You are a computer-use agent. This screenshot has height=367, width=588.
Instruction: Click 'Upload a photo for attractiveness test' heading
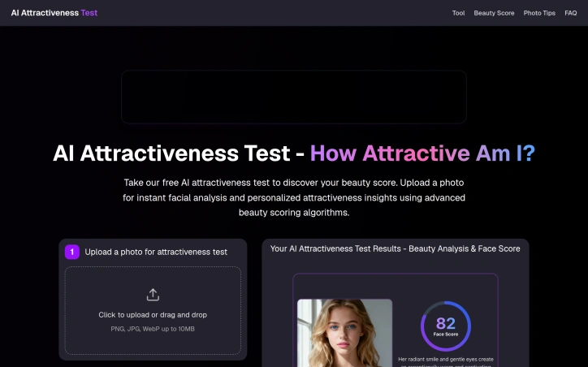point(156,252)
